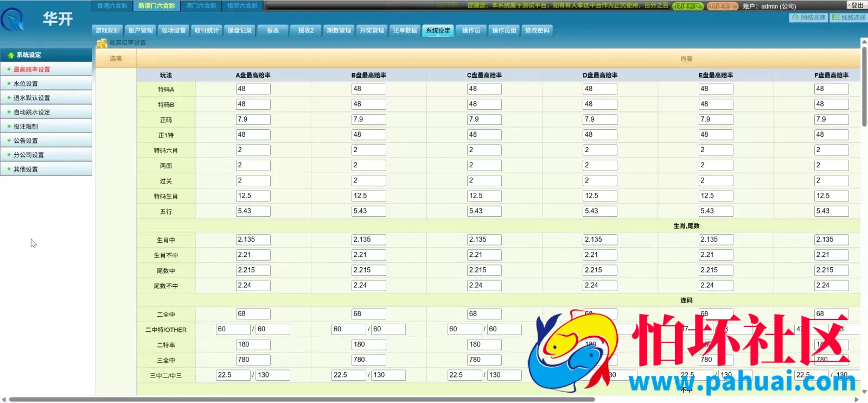Image resolution: width=868 pixels, height=403 pixels.
Task: Open 其他设置 in the sidebar
Action: [46, 169]
